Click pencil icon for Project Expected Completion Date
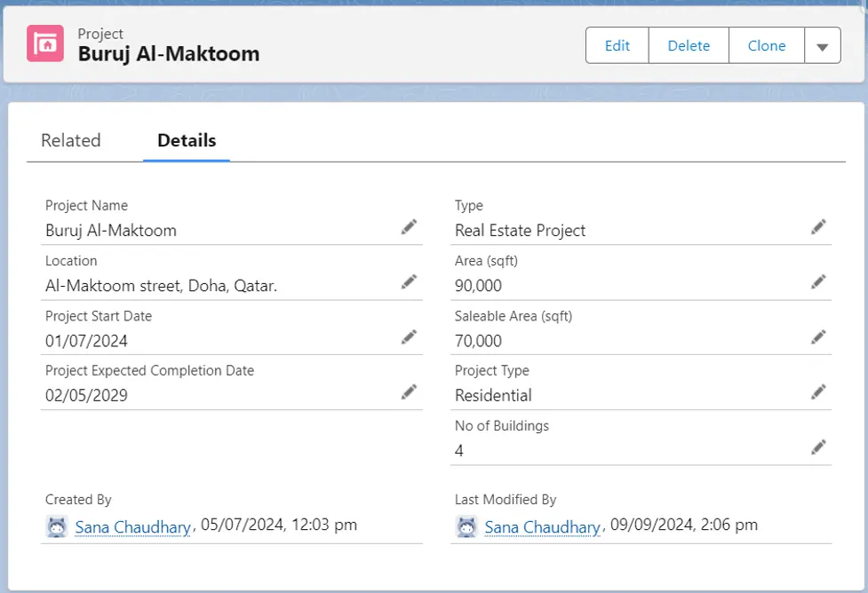868x593 pixels. [x=409, y=391]
